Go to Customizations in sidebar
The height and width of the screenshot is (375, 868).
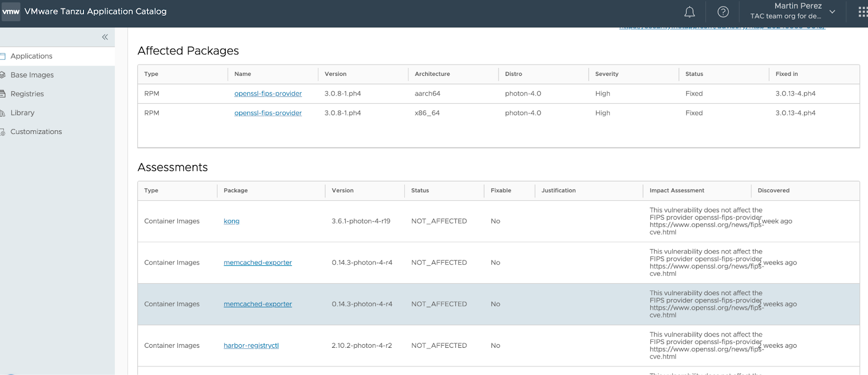coord(36,132)
